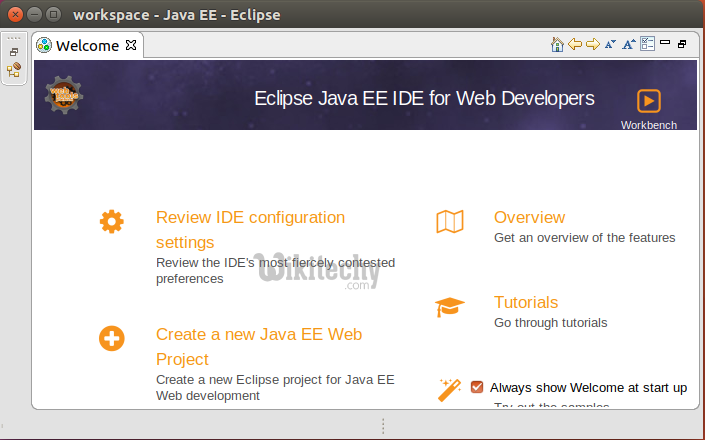Open Workbench via the play icon

[648, 101]
